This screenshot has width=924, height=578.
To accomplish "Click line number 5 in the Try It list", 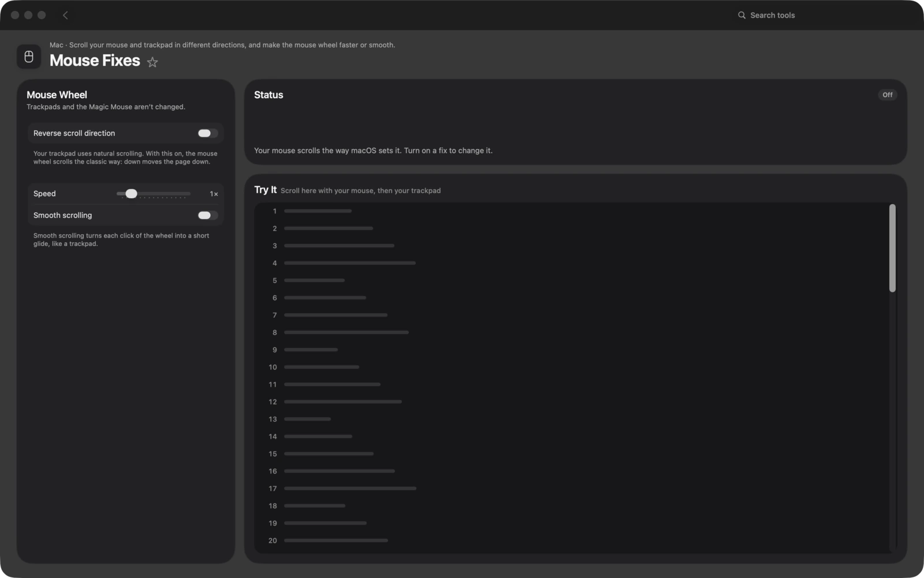I will click(275, 281).
